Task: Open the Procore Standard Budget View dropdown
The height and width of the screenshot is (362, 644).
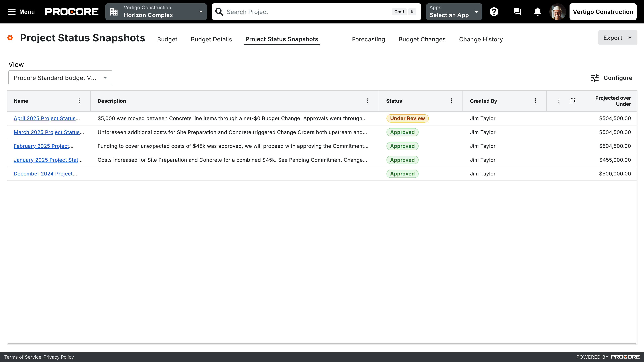Action: (x=60, y=78)
